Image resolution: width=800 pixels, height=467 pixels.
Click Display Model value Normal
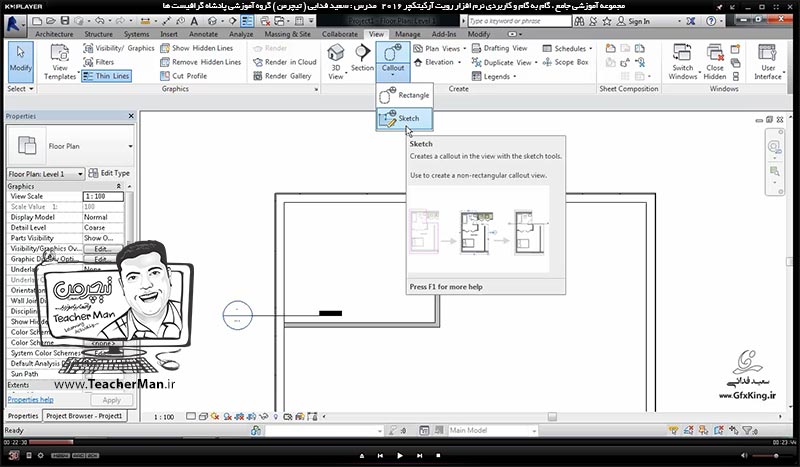pos(103,217)
